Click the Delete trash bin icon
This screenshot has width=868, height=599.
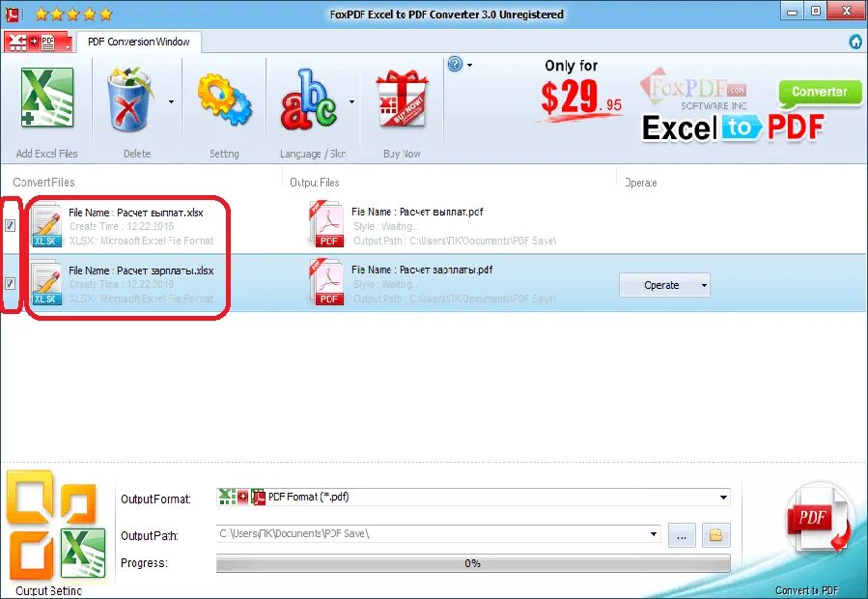pos(130,100)
